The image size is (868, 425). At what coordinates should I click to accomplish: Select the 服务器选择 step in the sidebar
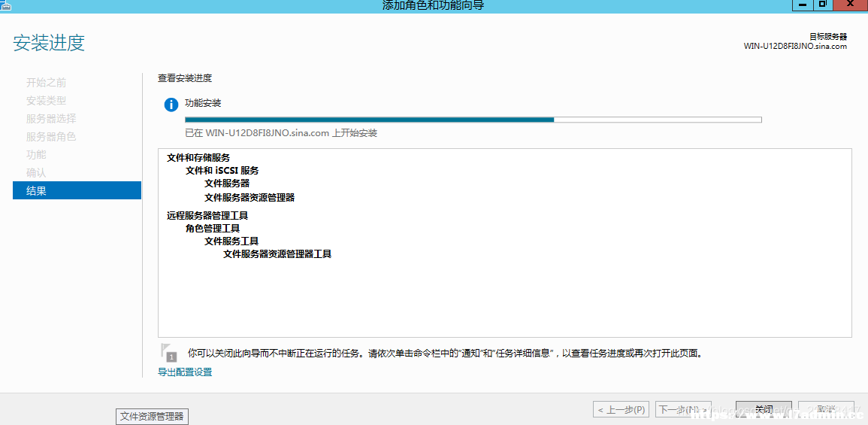tap(51, 119)
